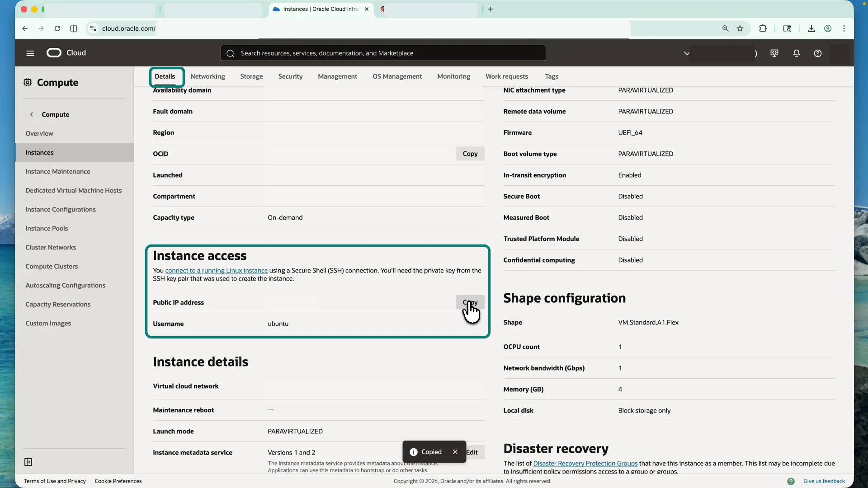Select the username value 'ubuntu'
The height and width of the screenshot is (488, 868).
tap(278, 324)
